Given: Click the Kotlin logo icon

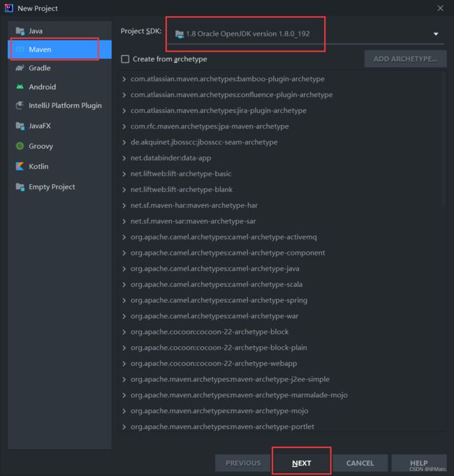Looking at the screenshot, I should [20, 166].
